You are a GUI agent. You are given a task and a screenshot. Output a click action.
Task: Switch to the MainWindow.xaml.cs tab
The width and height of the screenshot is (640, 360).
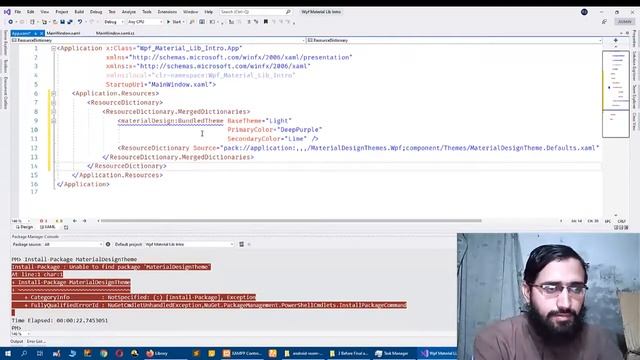pyautogui.click(x=115, y=33)
